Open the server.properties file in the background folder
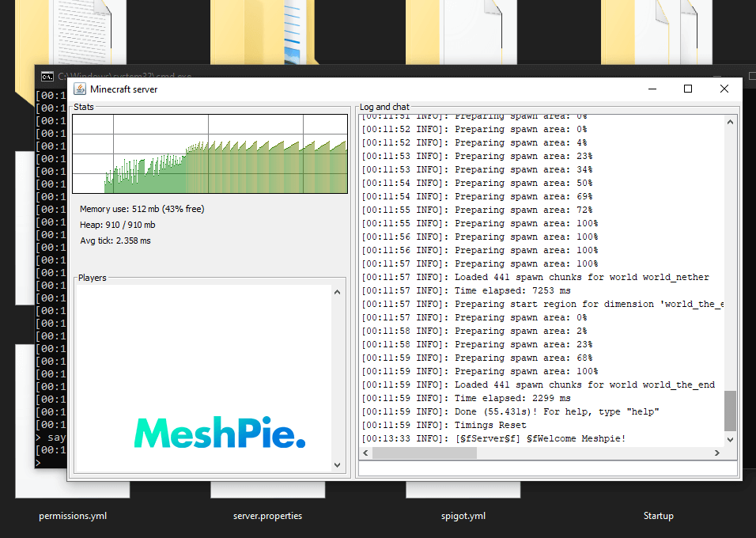This screenshot has width=756, height=538. click(267, 516)
